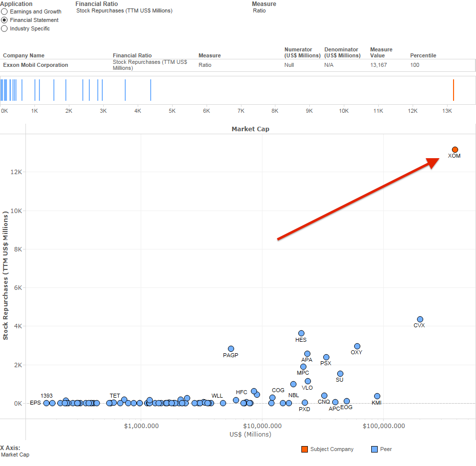Click the $100,000.000 x-axis tick label
Screen dimensions: 476x466
pyautogui.click(x=384, y=426)
